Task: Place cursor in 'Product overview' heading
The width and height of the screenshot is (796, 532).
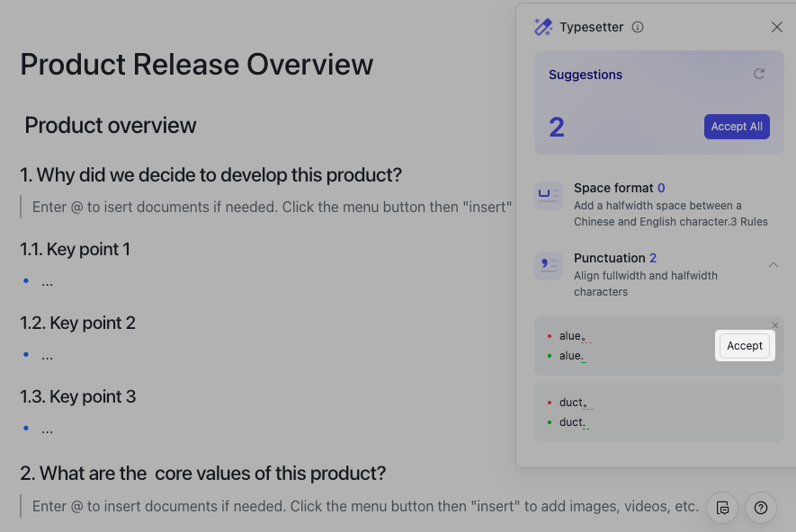Action: [x=111, y=125]
